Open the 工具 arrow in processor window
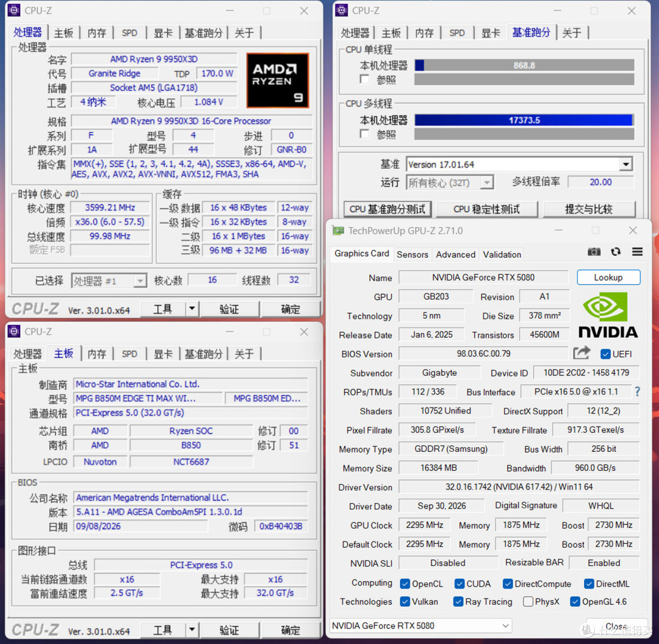The height and width of the screenshot is (644, 659). pyautogui.click(x=192, y=309)
